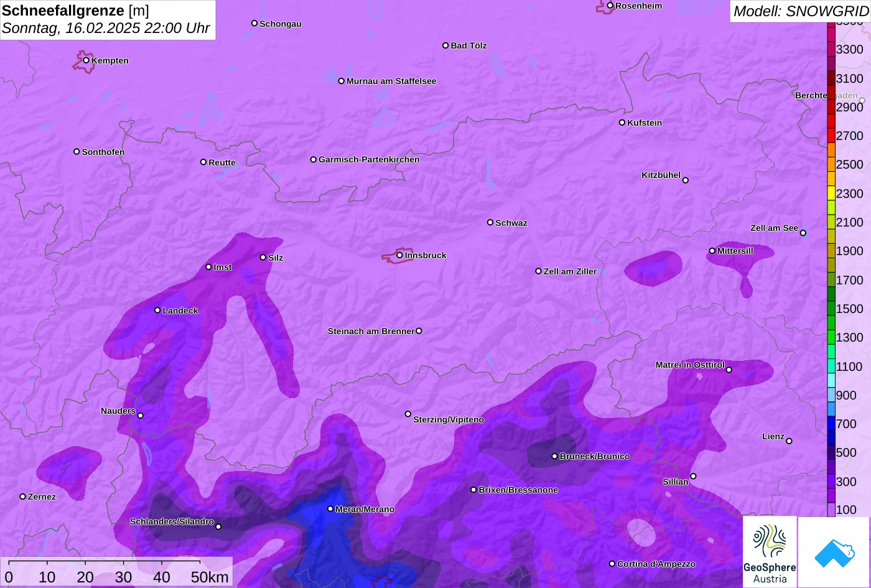Click the blue cloud logo icon
The height and width of the screenshot is (588, 871).
(x=834, y=553)
